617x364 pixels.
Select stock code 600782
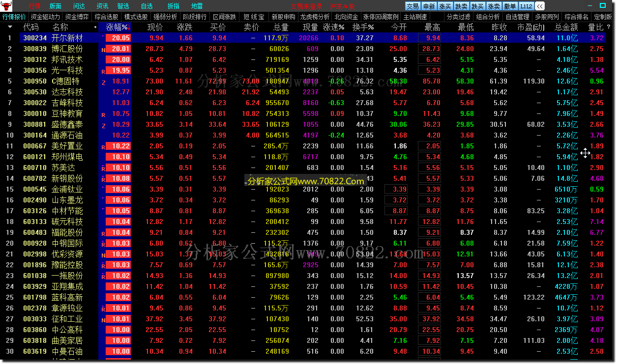point(35,178)
